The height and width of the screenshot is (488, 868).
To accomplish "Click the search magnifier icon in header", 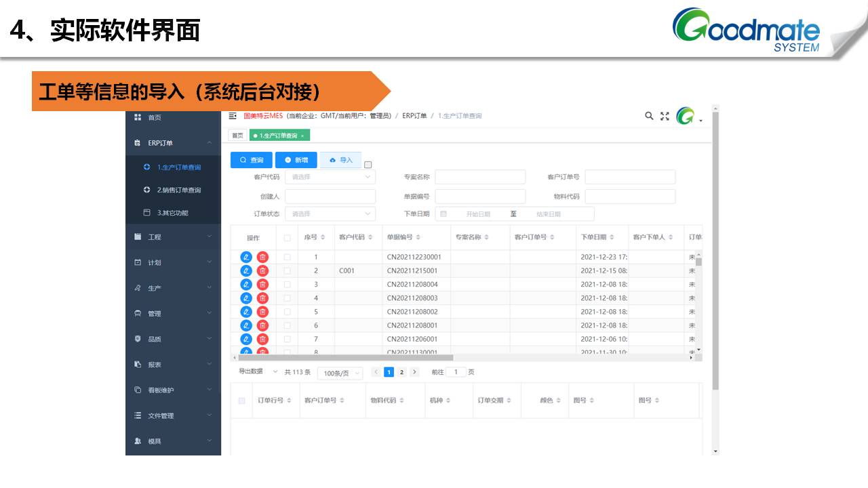I will point(649,116).
